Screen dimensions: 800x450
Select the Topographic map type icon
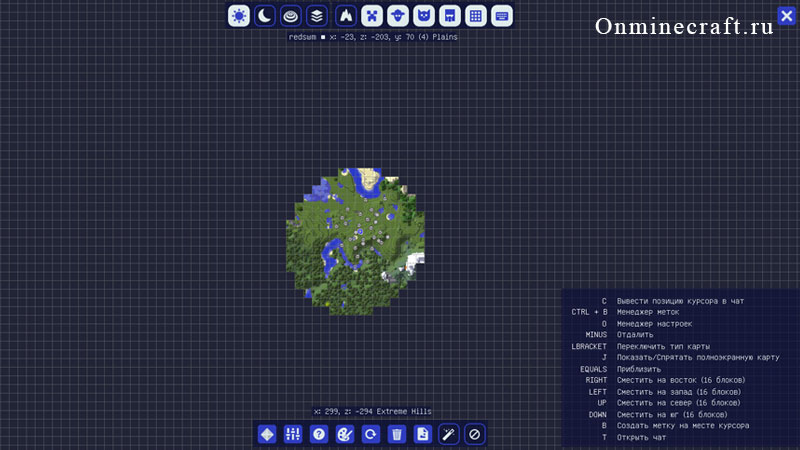[x=291, y=16]
